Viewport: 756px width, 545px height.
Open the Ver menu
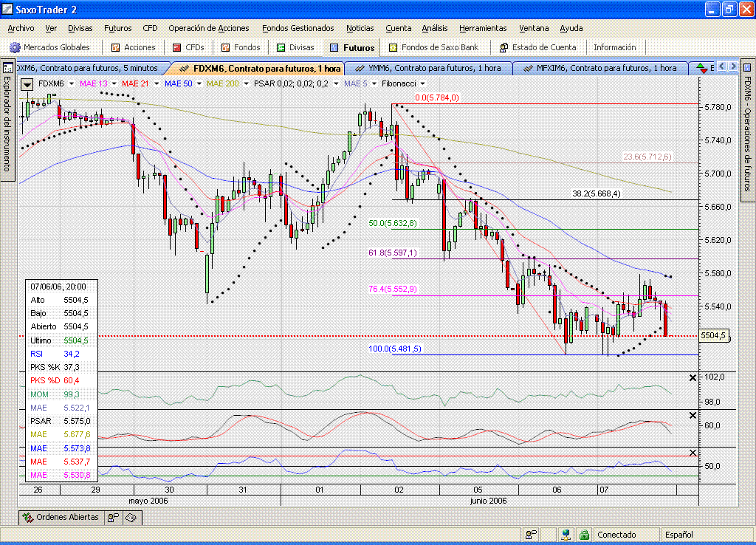[51, 28]
